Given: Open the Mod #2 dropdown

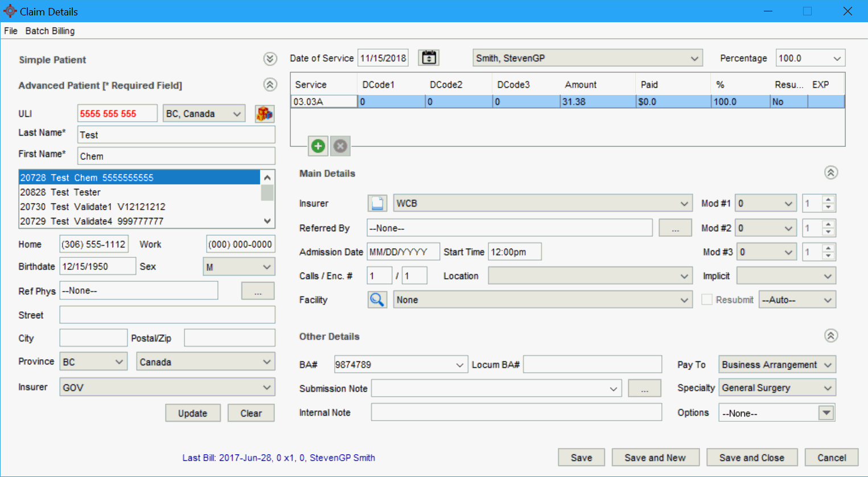Looking at the screenshot, I should (x=765, y=228).
